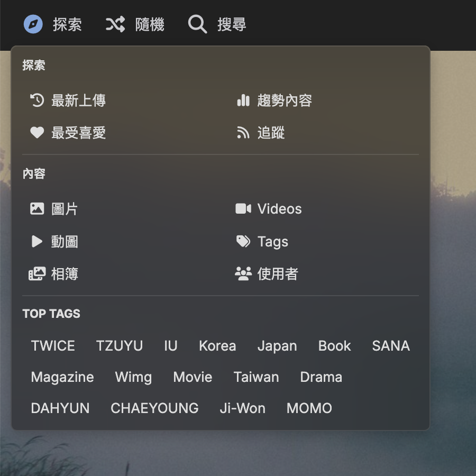This screenshot has height=476, width=476.
Task: Open the TWICE tag link
Action: coord(53,346)
